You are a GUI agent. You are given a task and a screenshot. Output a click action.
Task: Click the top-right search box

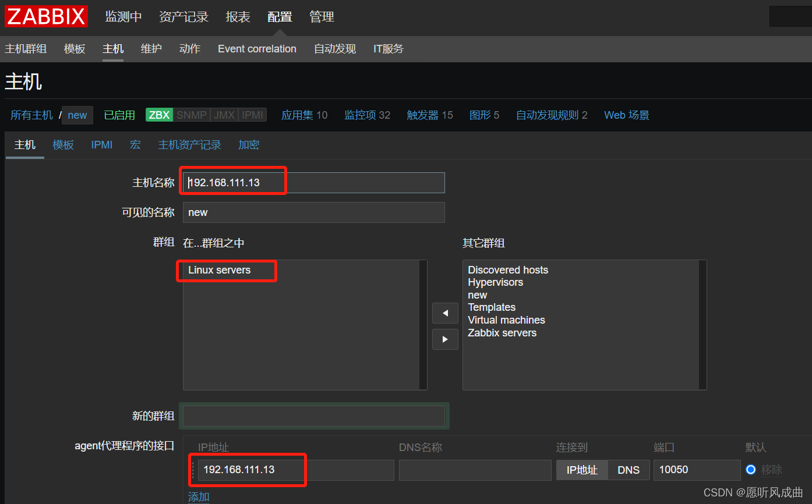tap(790, 16)
